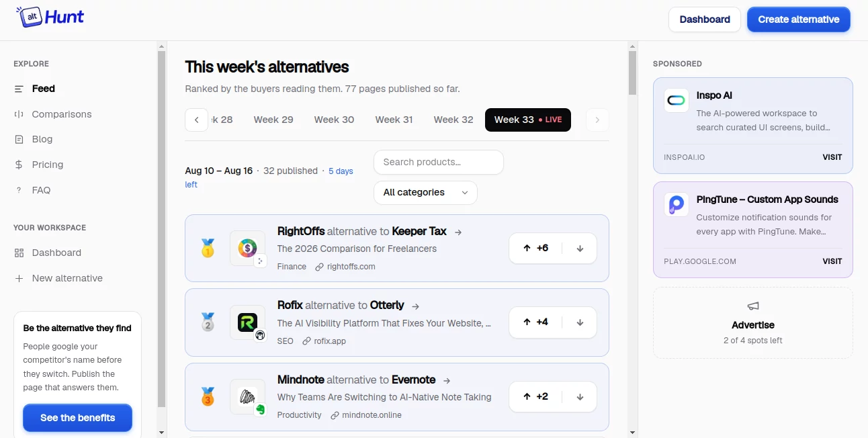The image size is (868, 438).
Task: Open workspace Dashboard in sidebar
Action: 56,253
